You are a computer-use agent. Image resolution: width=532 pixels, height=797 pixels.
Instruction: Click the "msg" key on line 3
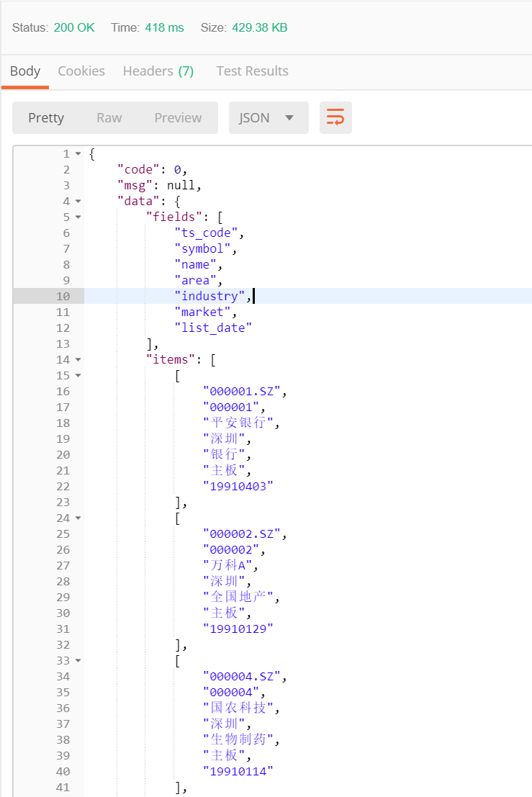pos(135,185)
